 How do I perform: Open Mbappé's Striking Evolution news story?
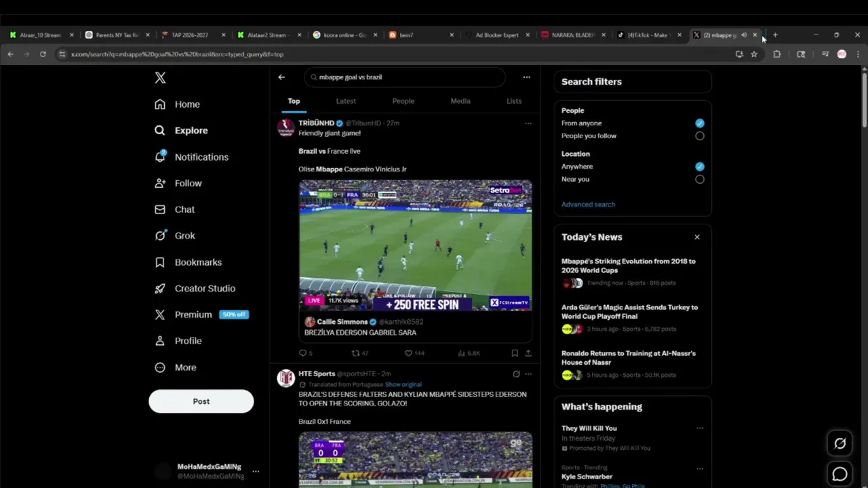point(633,271)
